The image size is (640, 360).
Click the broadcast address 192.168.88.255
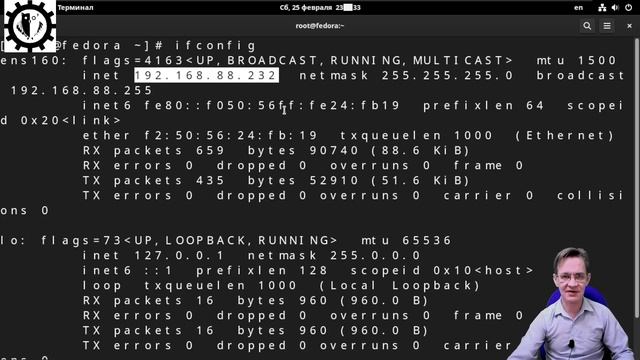pyautogui.click(x=81, y=90)
